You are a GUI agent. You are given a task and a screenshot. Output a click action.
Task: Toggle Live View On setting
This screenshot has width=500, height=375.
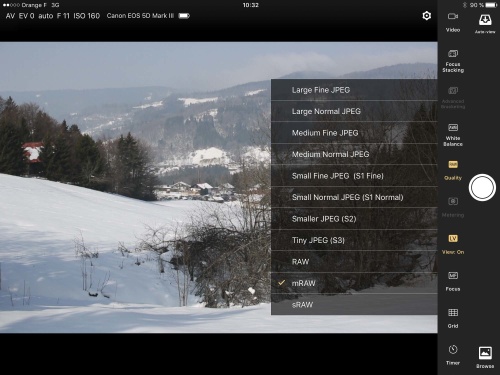[x=453, y=239]
